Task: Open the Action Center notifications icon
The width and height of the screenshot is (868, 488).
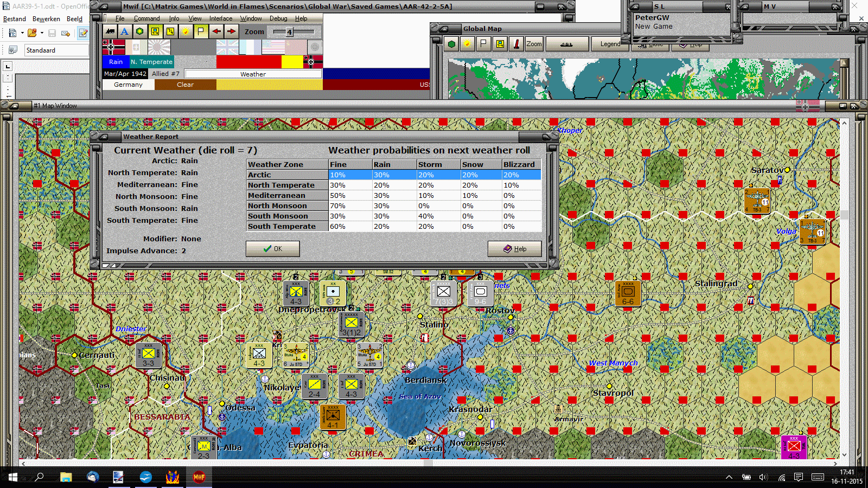Action: click(799, 477)
